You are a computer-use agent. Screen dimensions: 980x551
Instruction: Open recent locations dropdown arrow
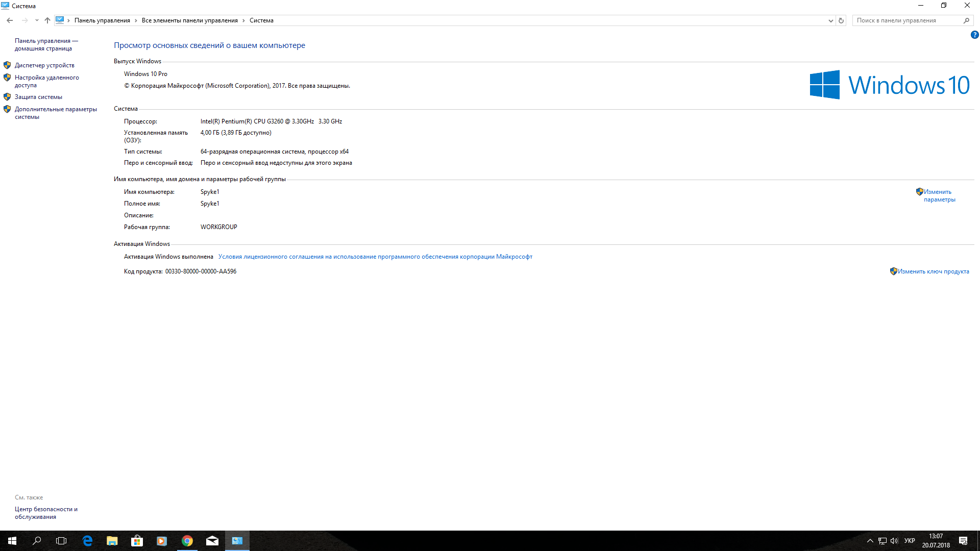click(37, 20)
